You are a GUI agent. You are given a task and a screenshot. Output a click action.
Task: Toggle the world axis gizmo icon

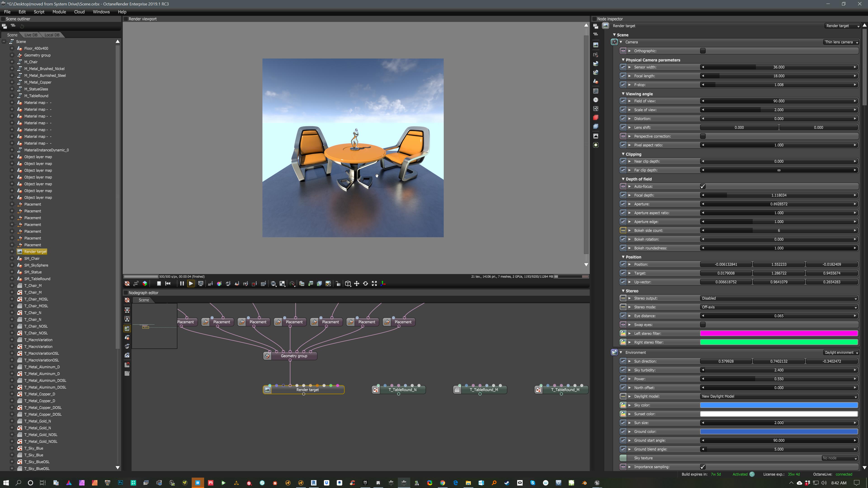[383, 284]
